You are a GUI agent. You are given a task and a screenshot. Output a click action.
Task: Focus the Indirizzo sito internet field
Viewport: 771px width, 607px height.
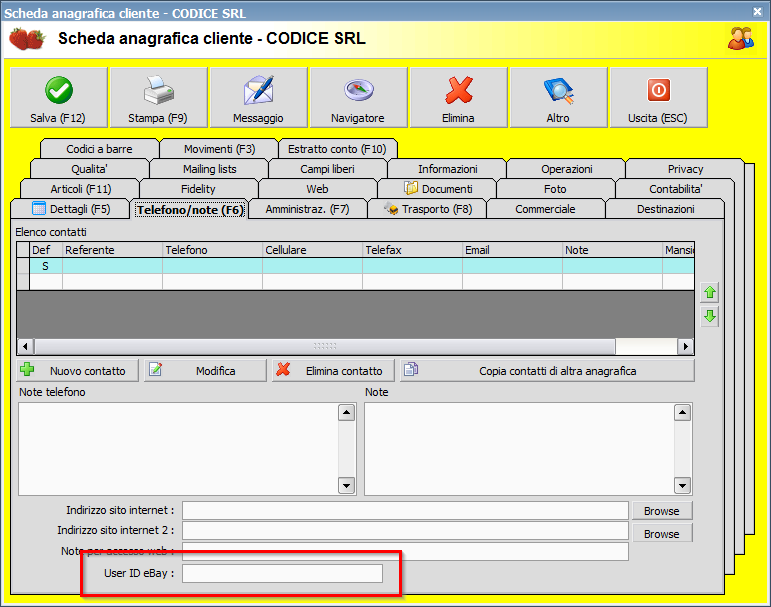(x=405, y=511)
